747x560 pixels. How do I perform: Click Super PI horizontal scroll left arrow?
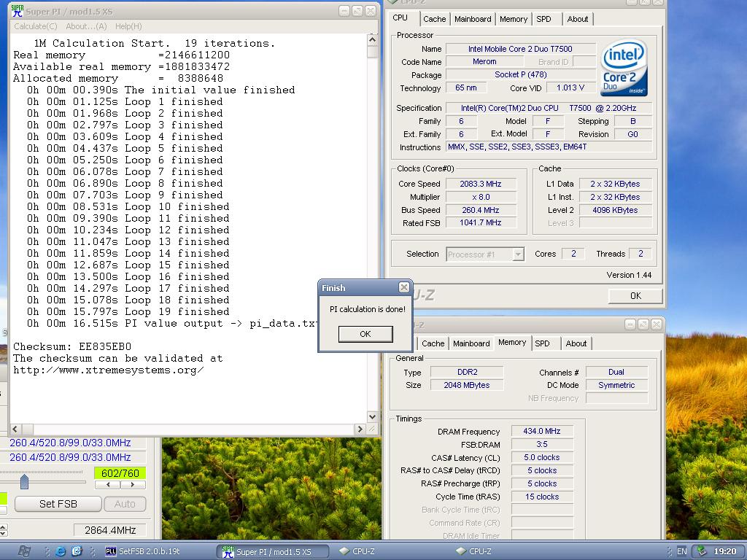(15, 429)
